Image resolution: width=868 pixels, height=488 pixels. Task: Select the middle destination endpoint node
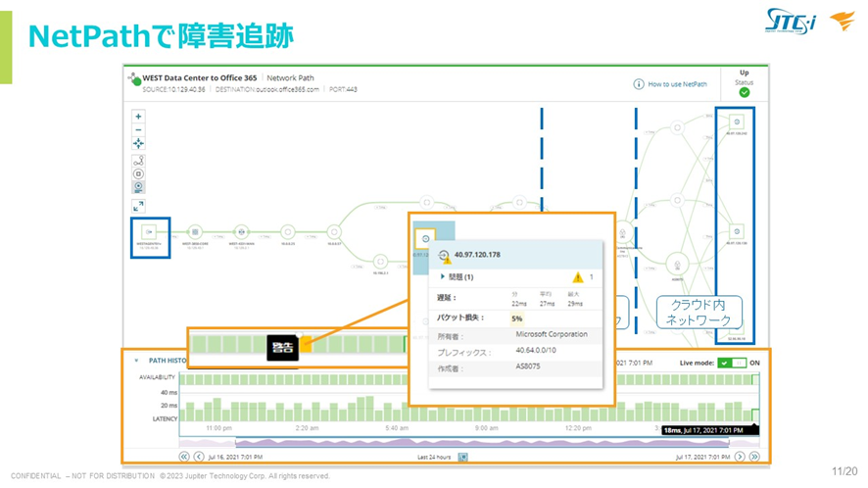[x=737, y=231]
